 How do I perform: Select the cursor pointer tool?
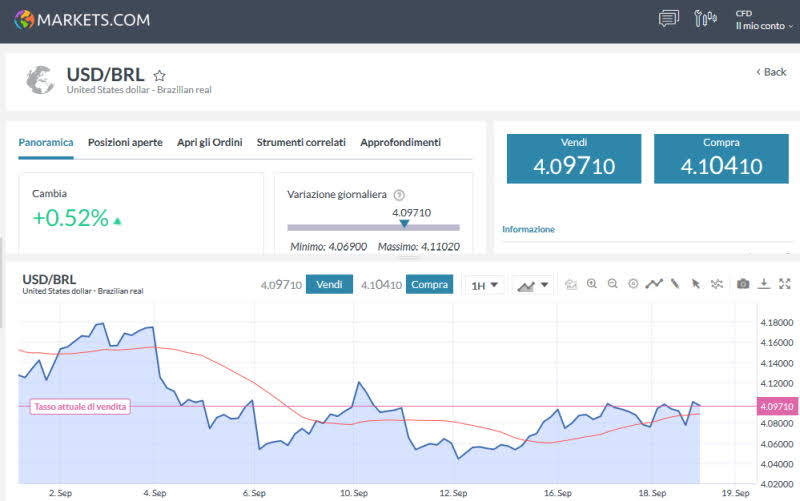tap(696, 284)
